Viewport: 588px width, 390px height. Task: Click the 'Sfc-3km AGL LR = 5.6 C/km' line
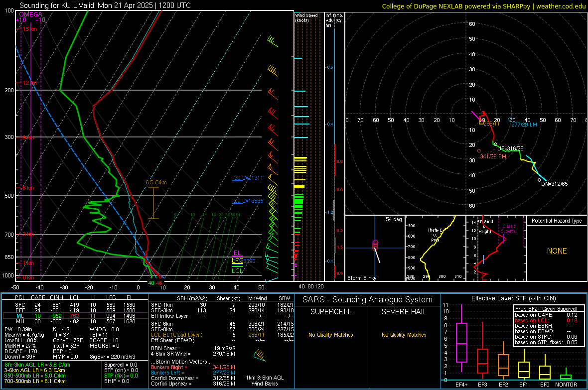pyautogui.click(x=37, y=365)
